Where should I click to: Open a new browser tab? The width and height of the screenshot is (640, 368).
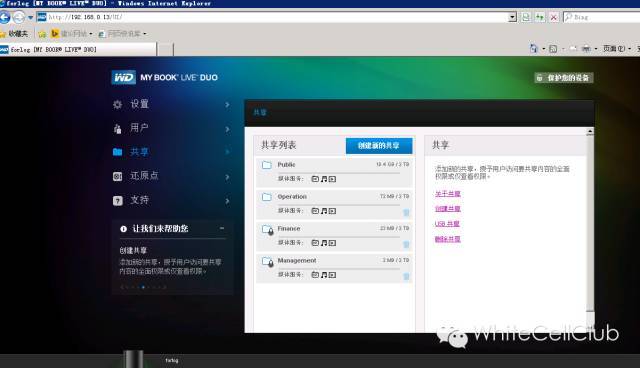[165, 49]
